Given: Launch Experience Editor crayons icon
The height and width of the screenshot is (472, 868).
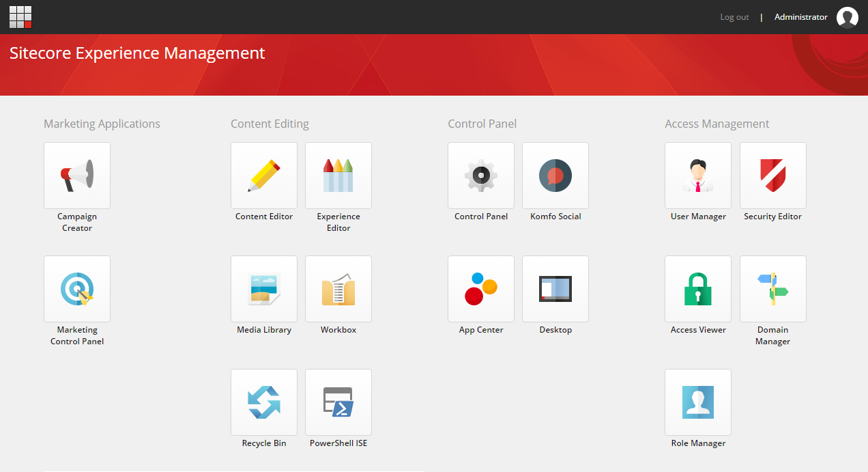Looking at the screenshot, I should [338, 176].
